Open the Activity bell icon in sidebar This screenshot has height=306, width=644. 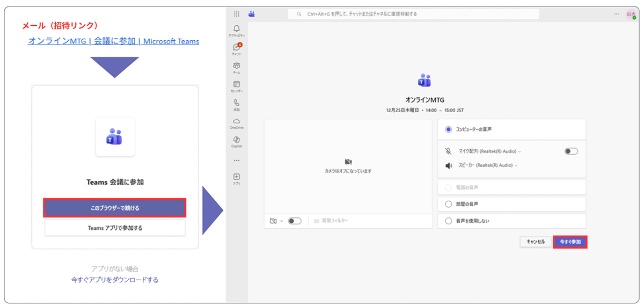[237, 29]
